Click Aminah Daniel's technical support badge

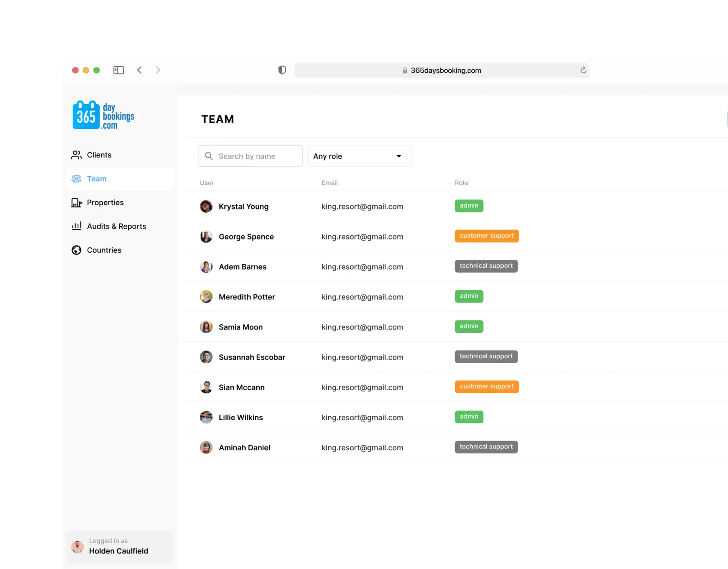click(x=486, y=447)
